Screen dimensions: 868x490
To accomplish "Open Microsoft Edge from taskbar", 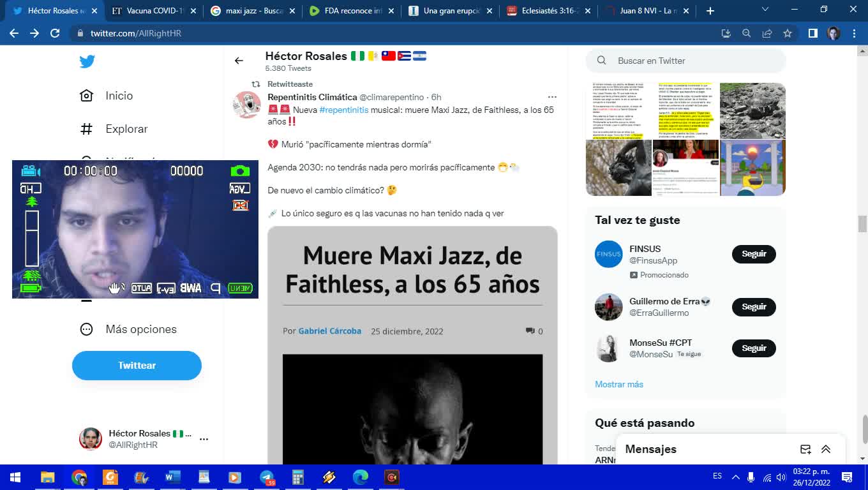I will pyautogui.click(x=361, y=477).
